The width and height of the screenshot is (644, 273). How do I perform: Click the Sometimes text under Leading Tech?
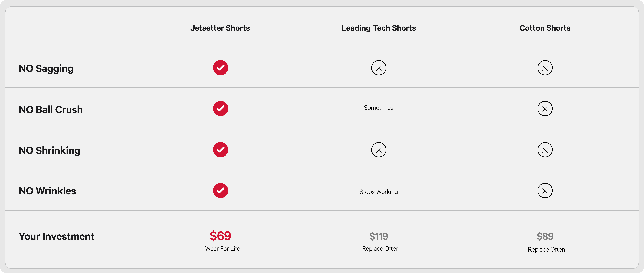(x=379, y=108)
